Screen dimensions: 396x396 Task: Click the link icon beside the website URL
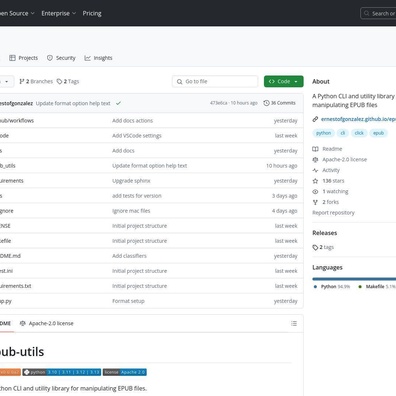315,119
